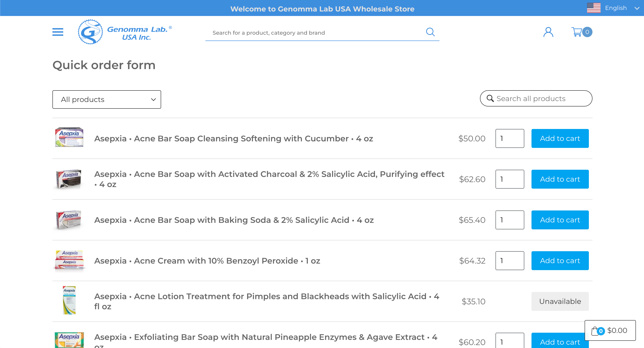Click magnifier in Search all products

point(490,99)
